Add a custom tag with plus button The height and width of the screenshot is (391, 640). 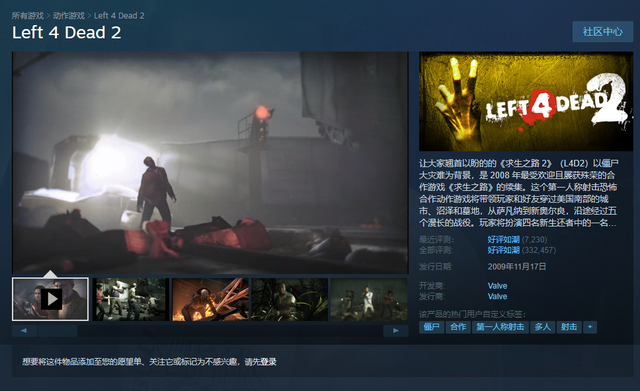pyautogui.click(x=590, y=327)
